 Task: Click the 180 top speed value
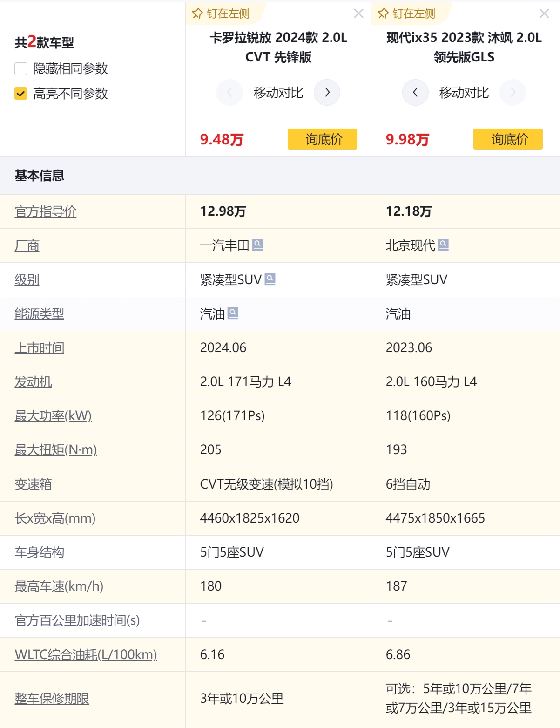210,586
